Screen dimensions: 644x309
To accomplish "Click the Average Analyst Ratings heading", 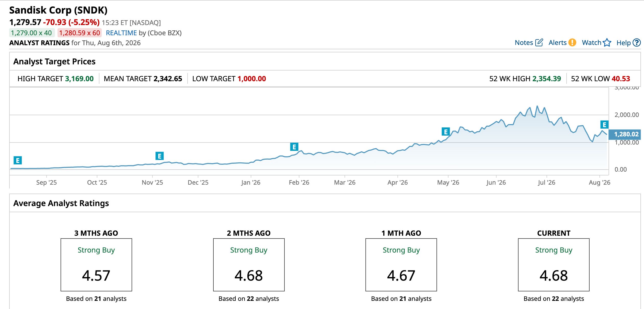I will [61, 203].
